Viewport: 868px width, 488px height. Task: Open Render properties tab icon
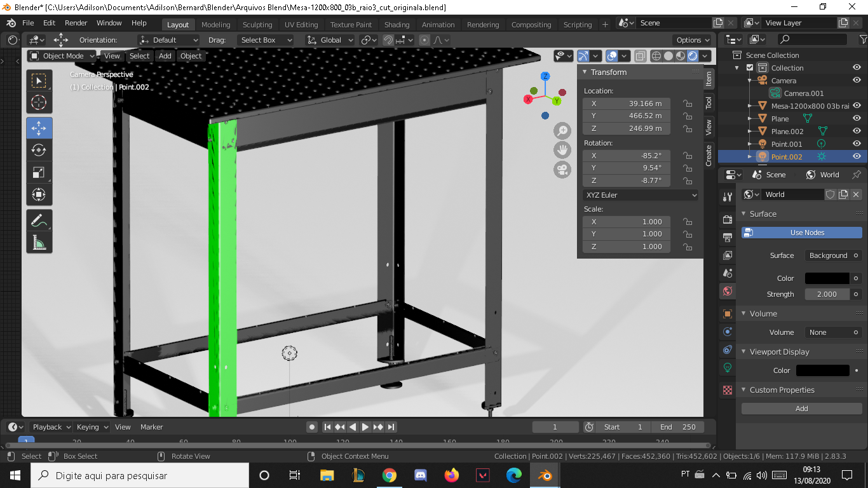728,219
